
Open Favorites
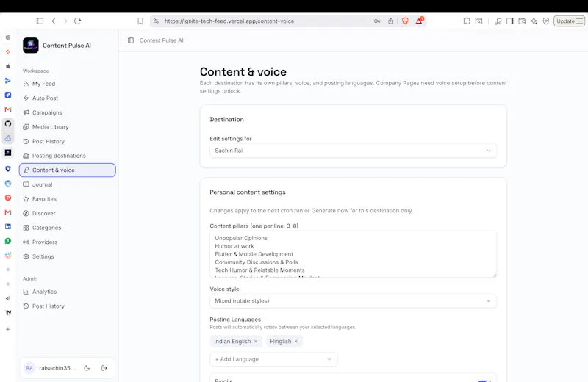[x=68, y=198]
